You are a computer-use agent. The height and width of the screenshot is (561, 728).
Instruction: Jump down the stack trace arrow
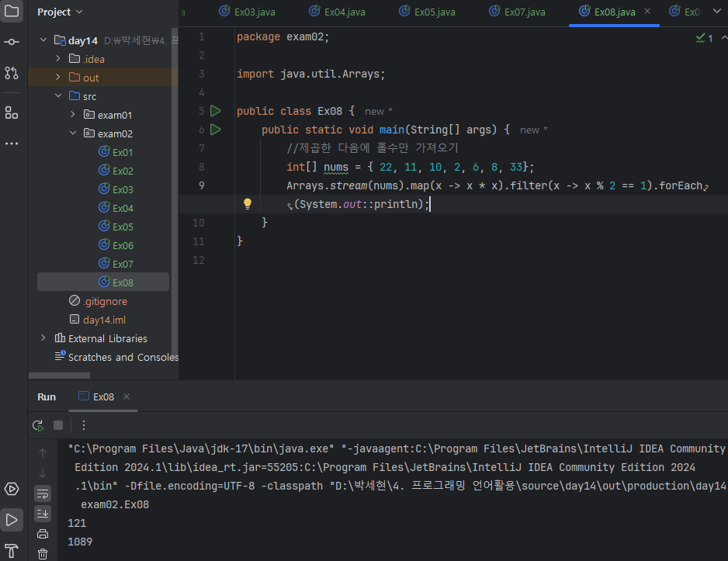tap(43, 473)
